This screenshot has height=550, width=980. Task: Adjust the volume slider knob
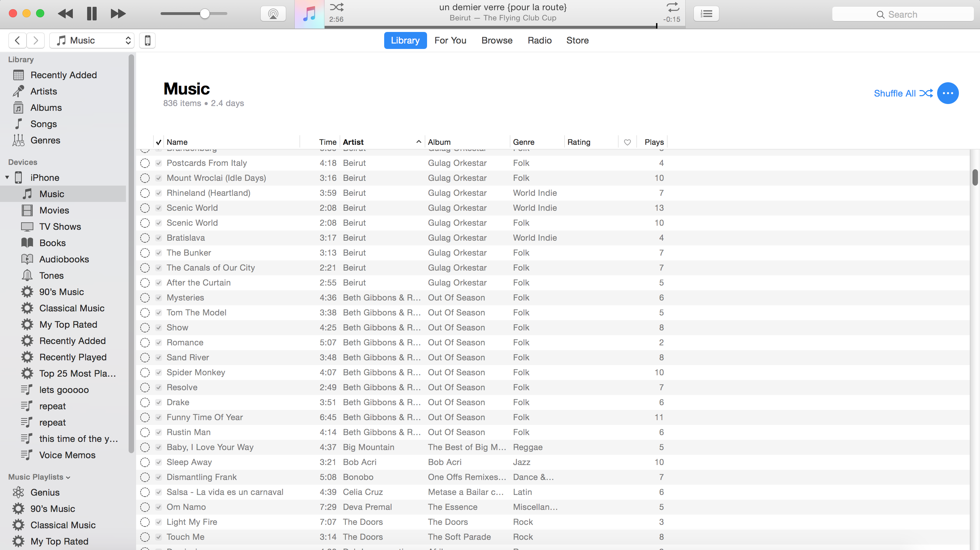tap(205, 14)
